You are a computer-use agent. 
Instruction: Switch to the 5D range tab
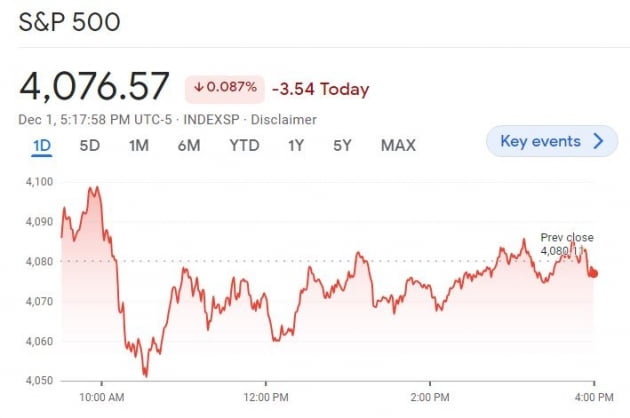click(x=90, y=146)
